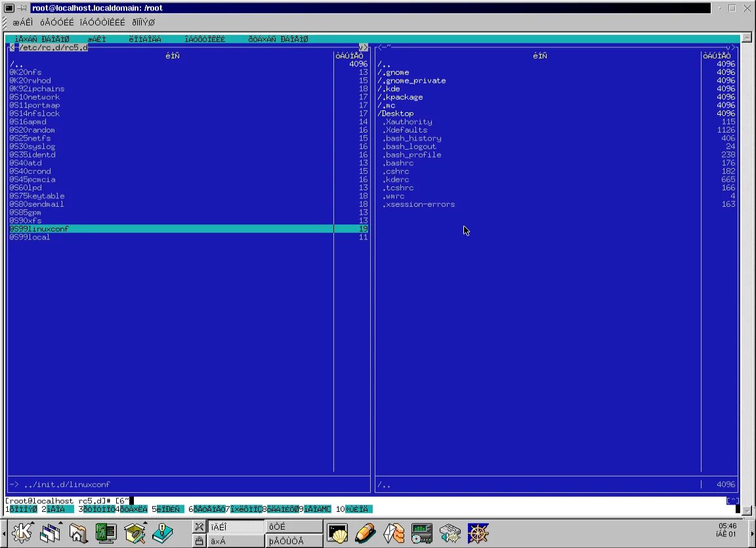The height and width of the screenshot is (548, 756).
Task: Click the function key 8 delete label
Action: click(283, 509)
